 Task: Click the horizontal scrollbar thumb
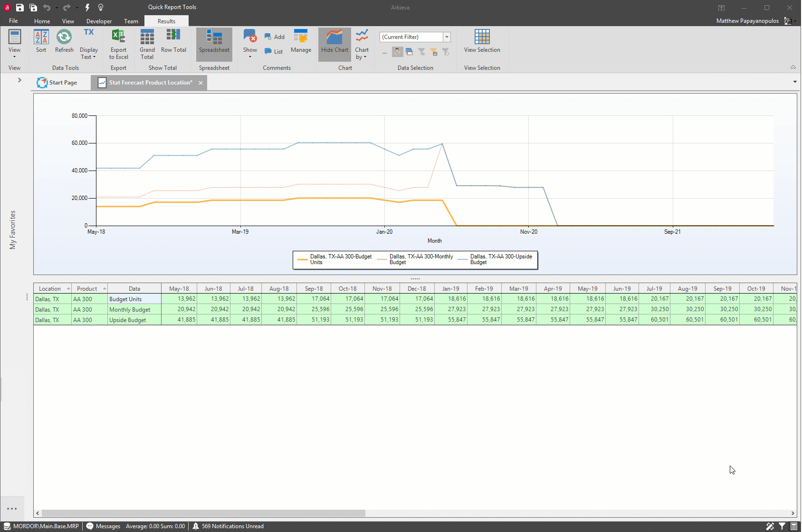(x=203, y=513)
